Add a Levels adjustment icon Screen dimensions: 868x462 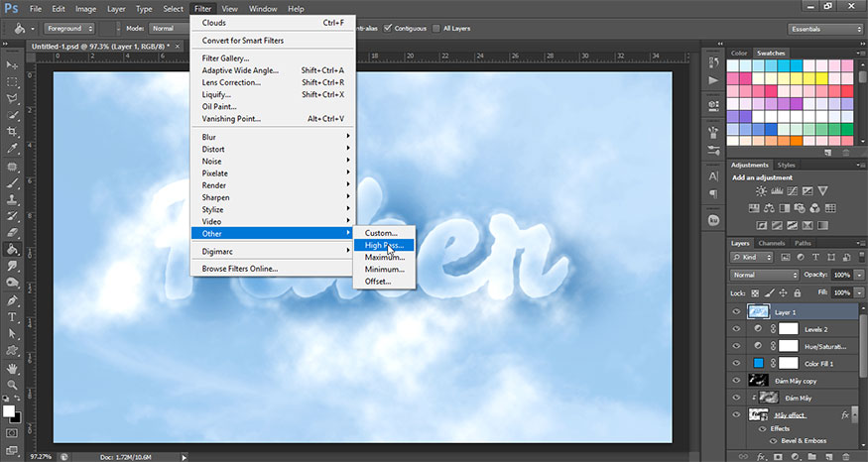(x=777, y=191)
